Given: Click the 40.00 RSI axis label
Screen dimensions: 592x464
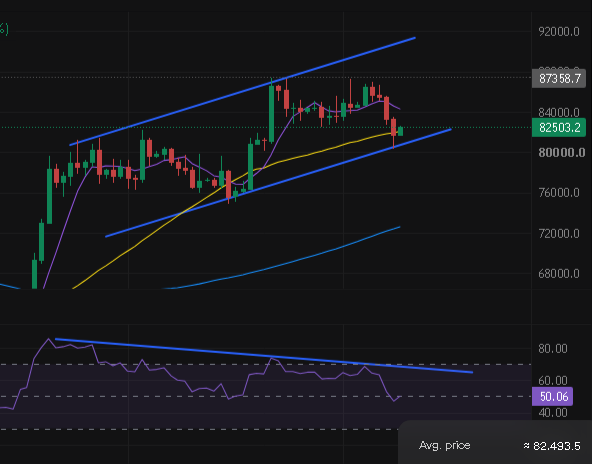Looking at the screenshot, I should point(553,413).
